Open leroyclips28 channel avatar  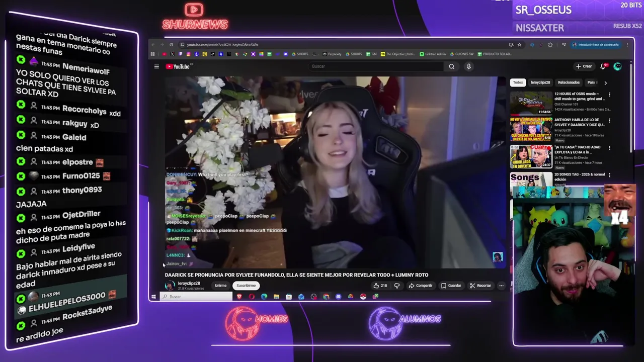tap(170, 286)
